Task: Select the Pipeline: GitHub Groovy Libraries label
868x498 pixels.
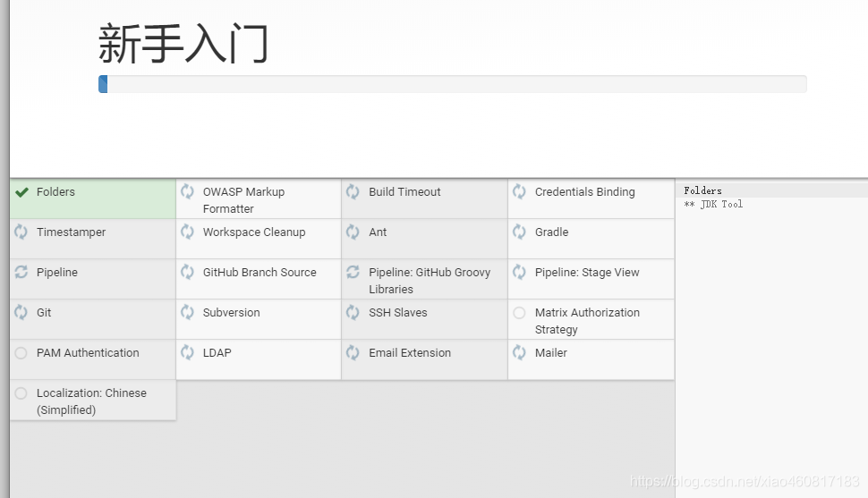Action: coord(430,281)
